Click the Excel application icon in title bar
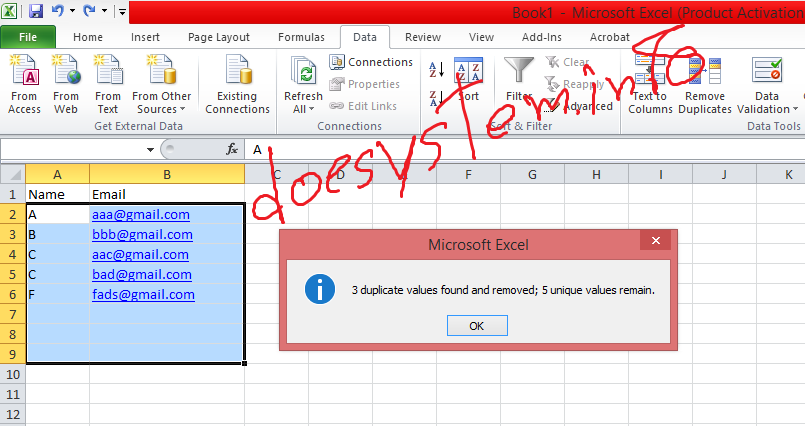This screenshot has width=805, height=426. click(x=9, y=10)
